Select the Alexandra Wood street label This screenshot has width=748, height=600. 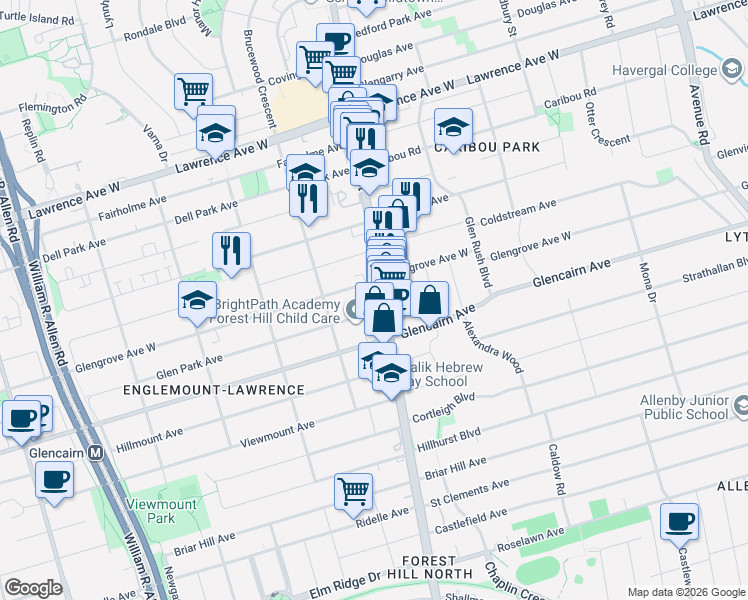coord(493,347)
